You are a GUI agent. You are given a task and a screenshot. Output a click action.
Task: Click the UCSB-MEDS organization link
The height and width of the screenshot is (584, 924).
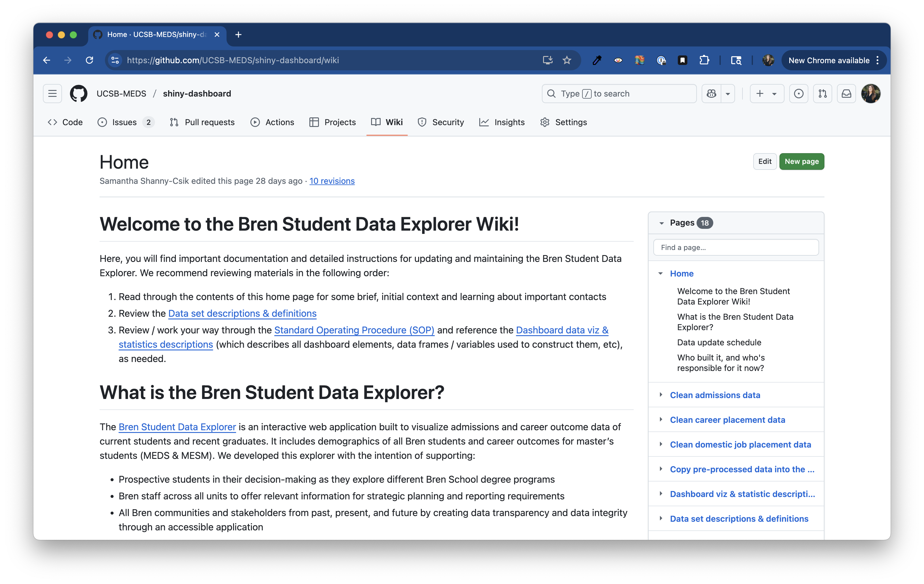pos(121,94)
